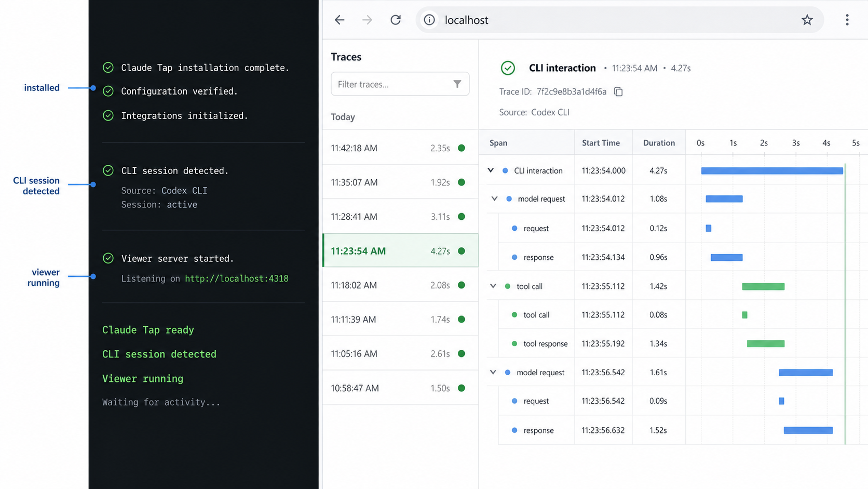Image resolution: width=868 pixels, height=489 pixels.
Task: Click the Traces panel heading
Action: point(346,57)
